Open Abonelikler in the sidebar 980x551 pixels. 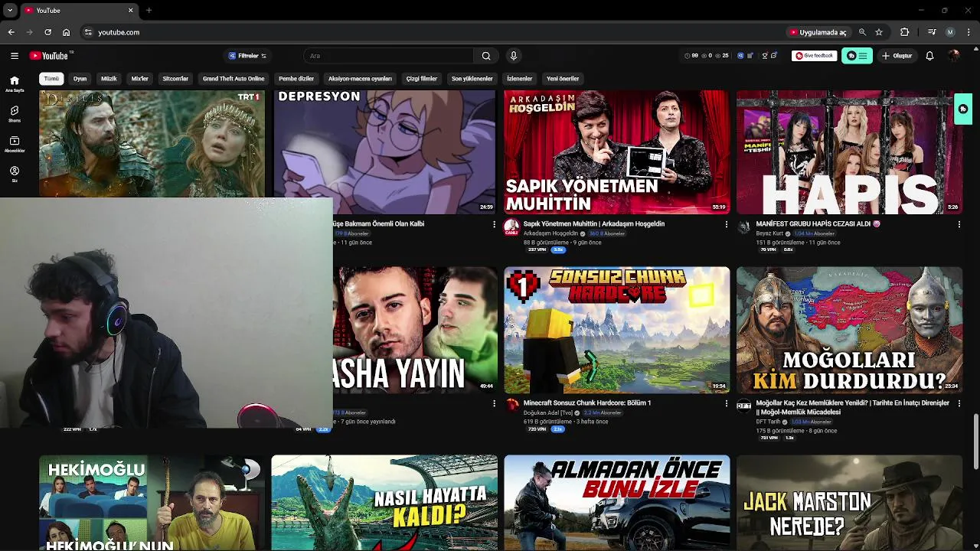15,145
